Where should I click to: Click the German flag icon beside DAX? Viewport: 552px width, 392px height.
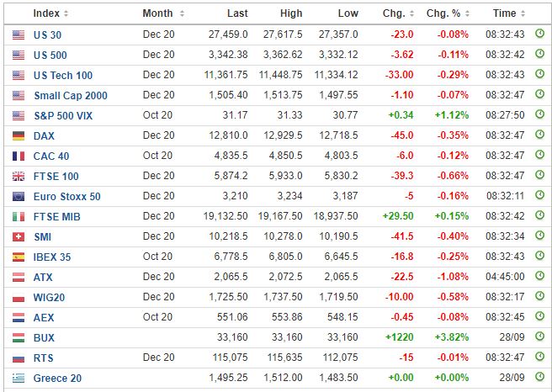point(19,135)
